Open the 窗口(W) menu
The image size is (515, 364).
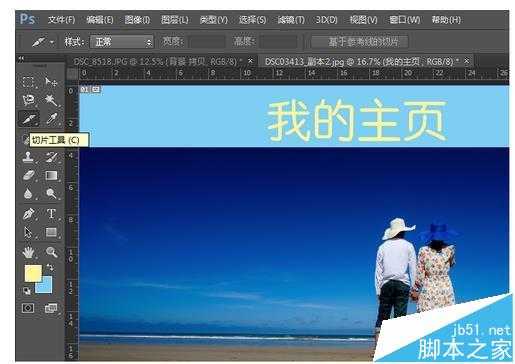tap(405, 20)
